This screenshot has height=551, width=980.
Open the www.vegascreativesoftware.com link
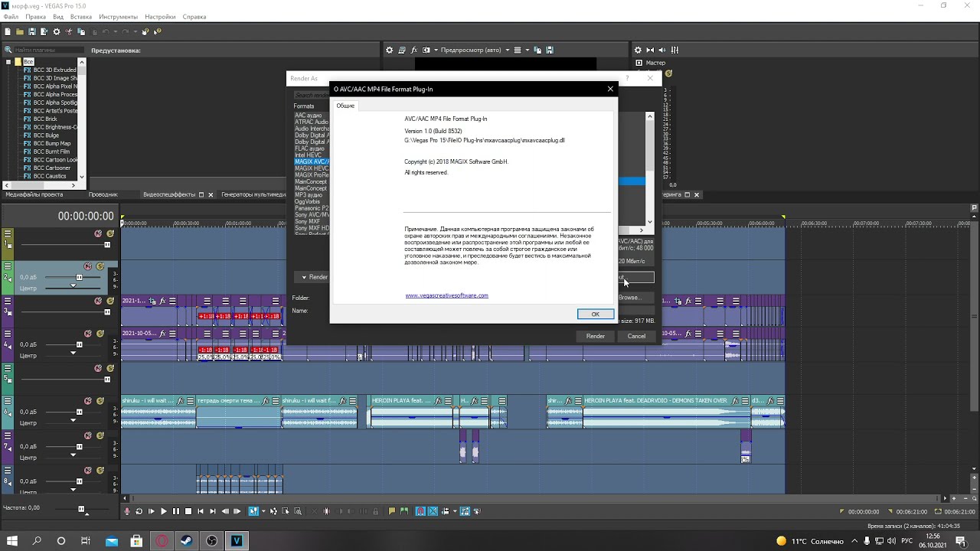coord(447,295)
